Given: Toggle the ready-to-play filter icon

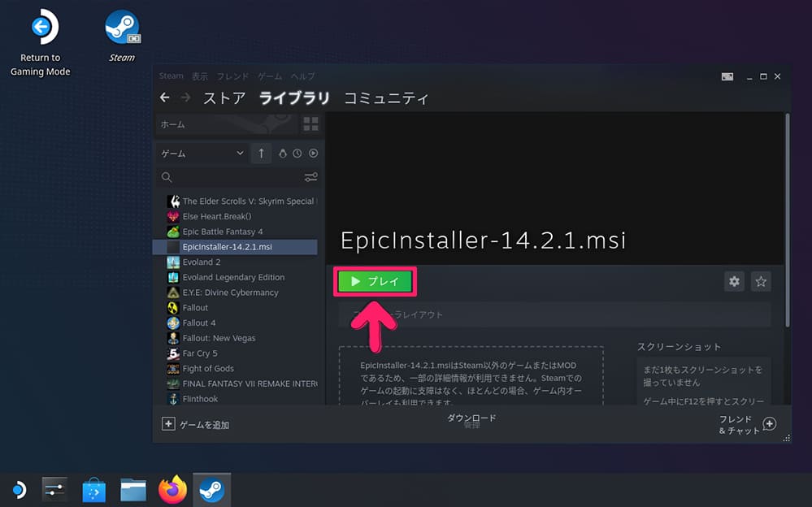Looking at the screenshot, I should (313, 154).
